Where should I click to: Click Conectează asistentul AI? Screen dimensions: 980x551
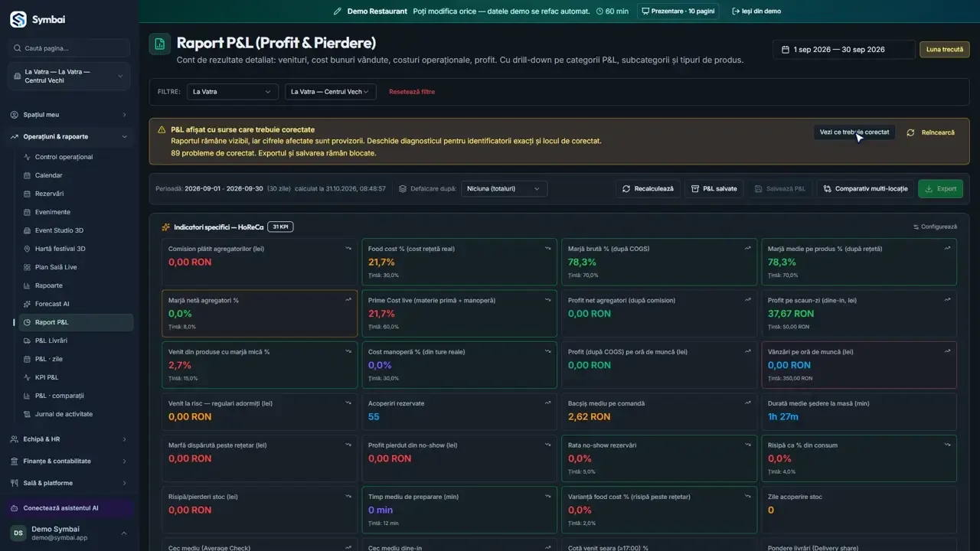tap(70, 508)
